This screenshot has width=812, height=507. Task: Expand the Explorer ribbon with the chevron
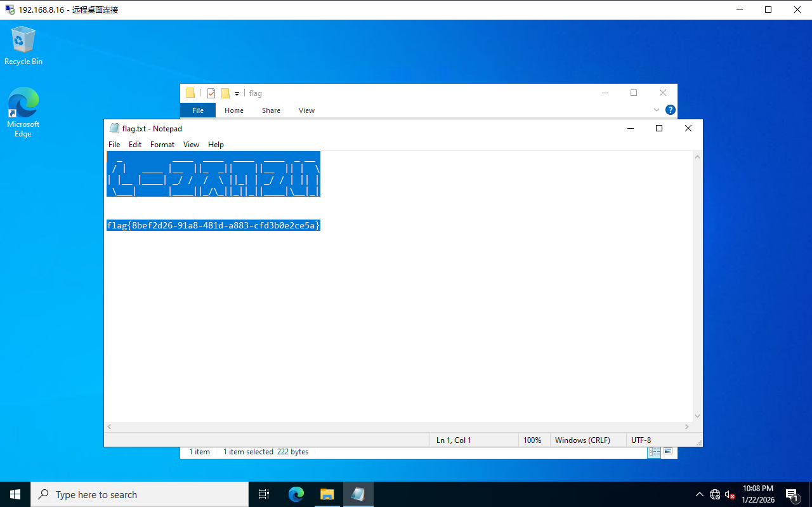tap(657, 110)
